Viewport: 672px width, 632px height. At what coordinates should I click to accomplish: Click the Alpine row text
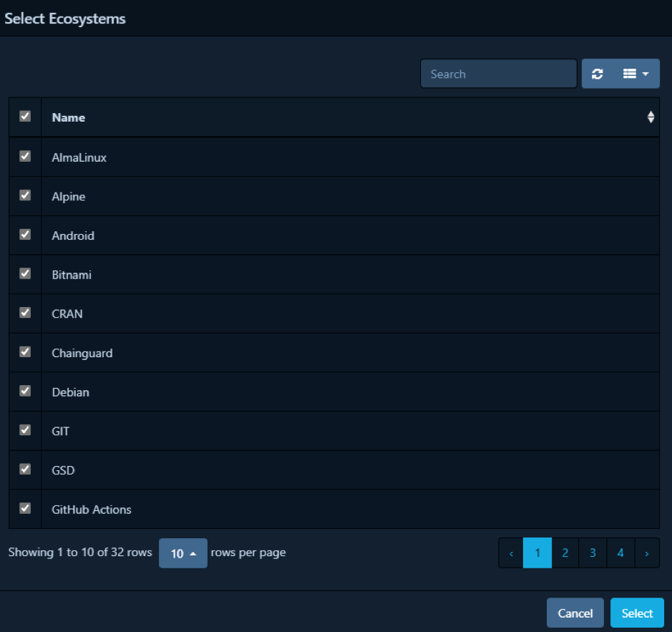click(69, 197)
